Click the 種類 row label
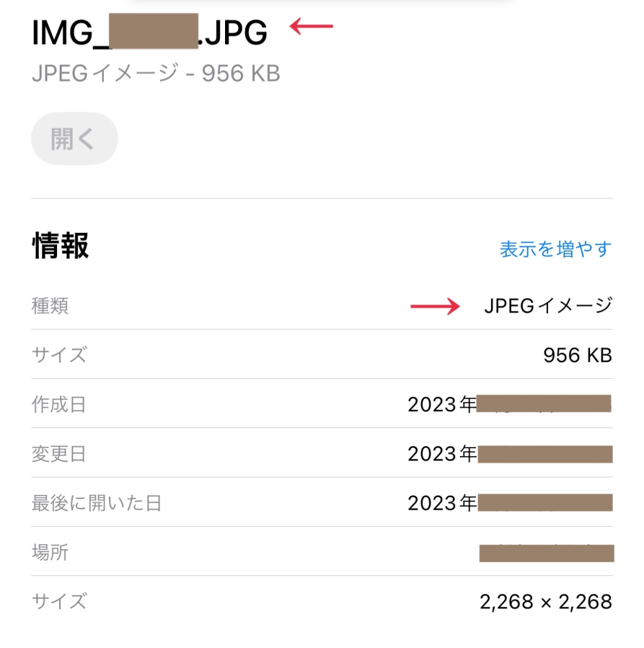The image size is (644, 648). 50,306
